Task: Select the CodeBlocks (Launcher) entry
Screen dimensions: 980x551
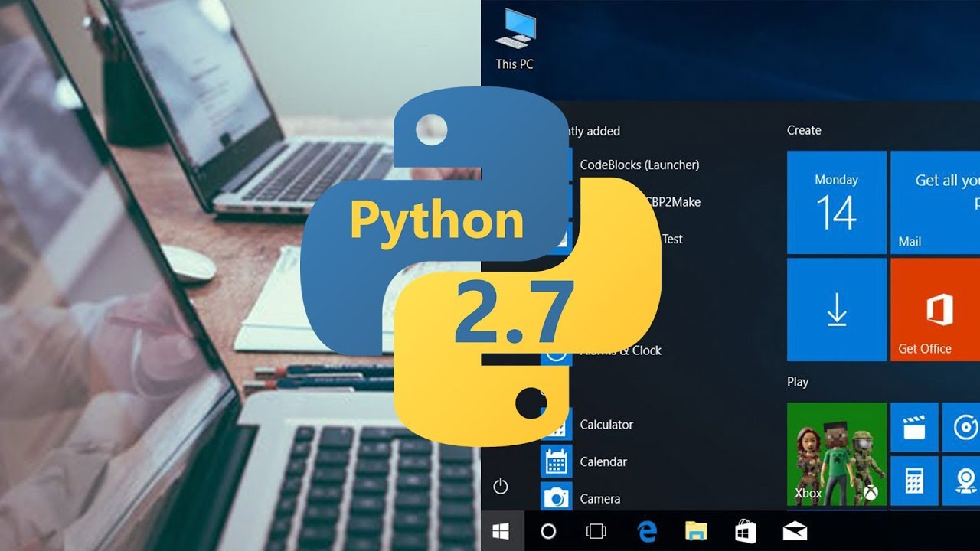Action: [639, 165]
